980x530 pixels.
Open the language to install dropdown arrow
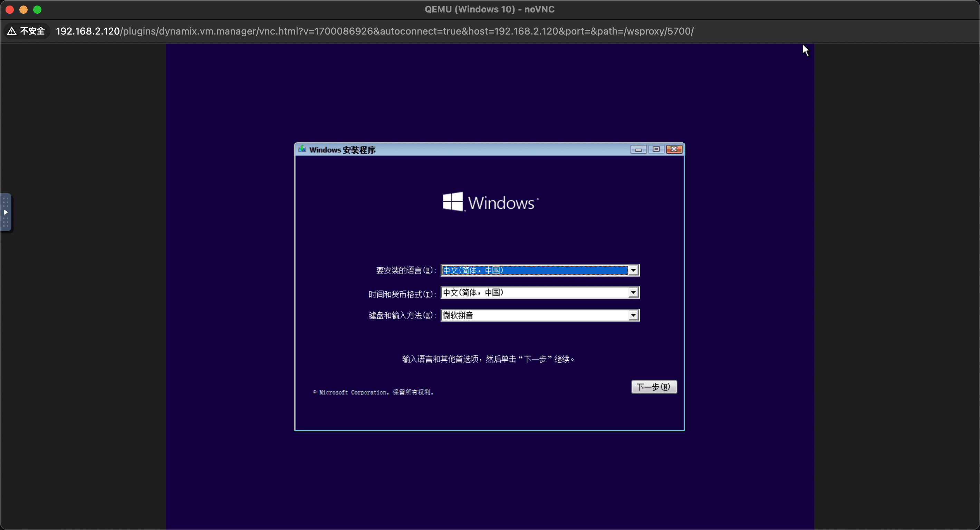(633, 270)
